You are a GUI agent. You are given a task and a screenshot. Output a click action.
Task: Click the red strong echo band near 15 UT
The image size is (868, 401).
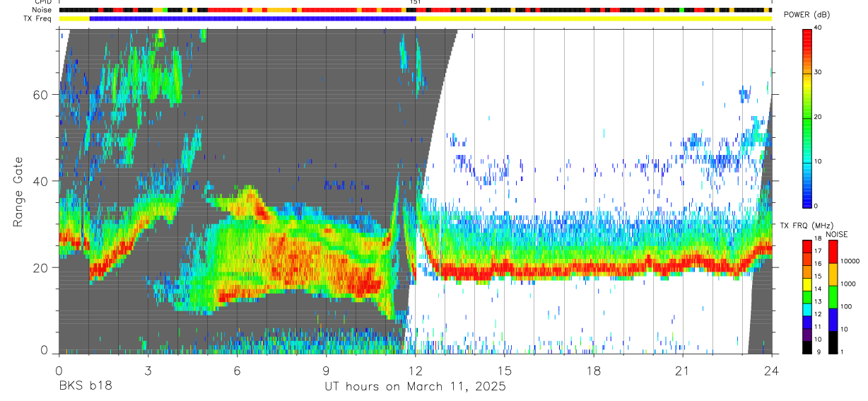click(x=505, y=269)
